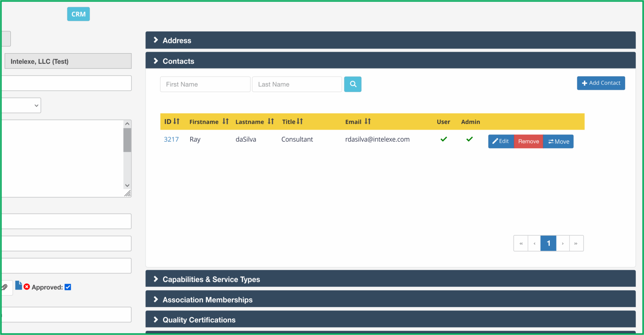Click the paperclip attachment icon
Viewport: 644px width, 335px height.
[x=5, y=287]
